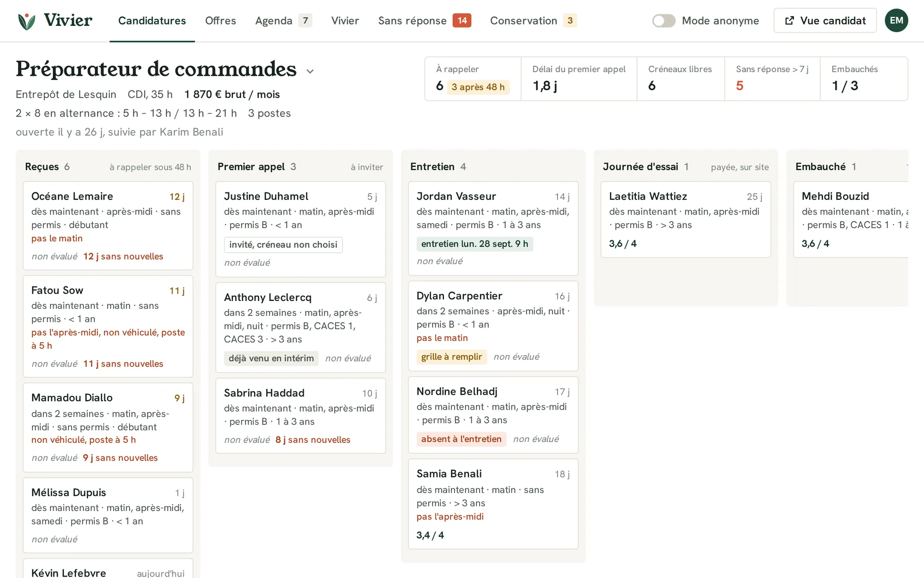The width and height of the screenshot is (924, 578).
Task: Open Océane Lemaire's candidate card
Action: (x=108, y=226)
